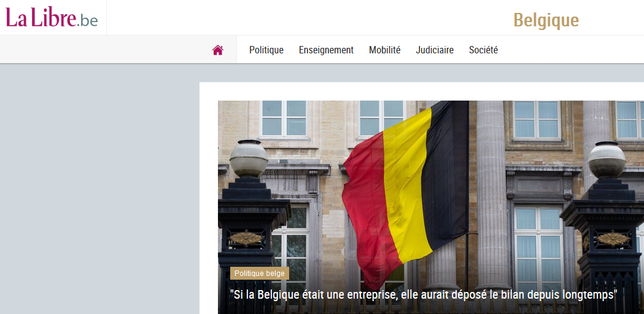
Task: Click the blank white header beside the logo
Action: (x=304, y=18)
